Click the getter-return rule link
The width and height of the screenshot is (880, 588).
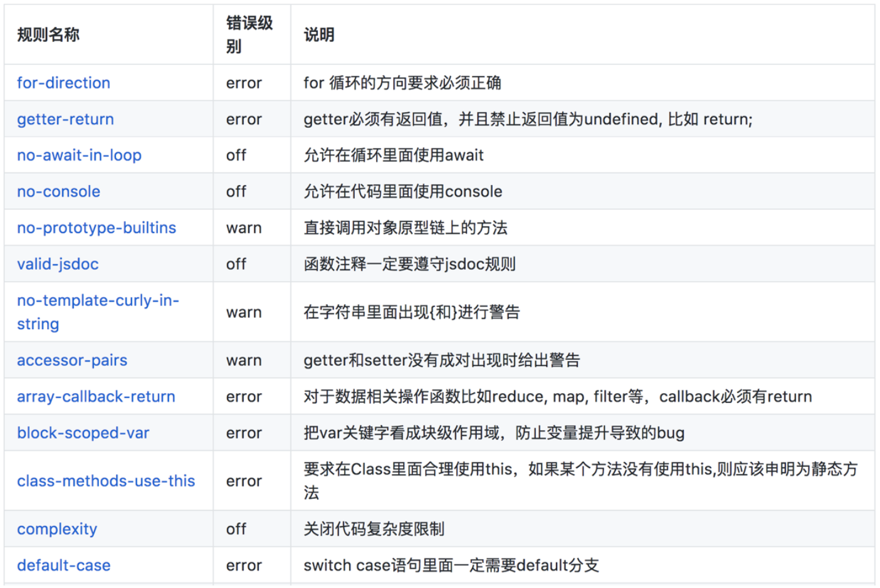pos(65,119)
